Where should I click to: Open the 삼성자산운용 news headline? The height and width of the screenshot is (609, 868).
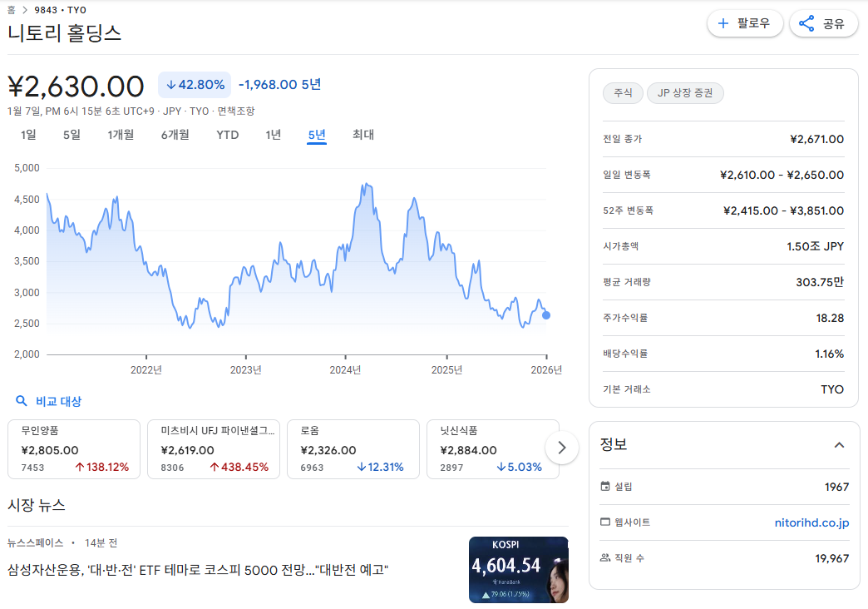(x=198, y=570)
